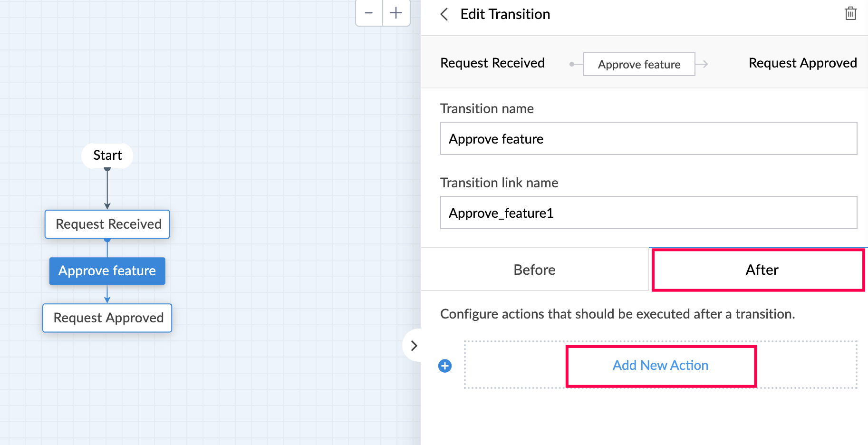Screen dimensions: 868x445
Task: Click the blue plus circle icon
Action: 445,366
